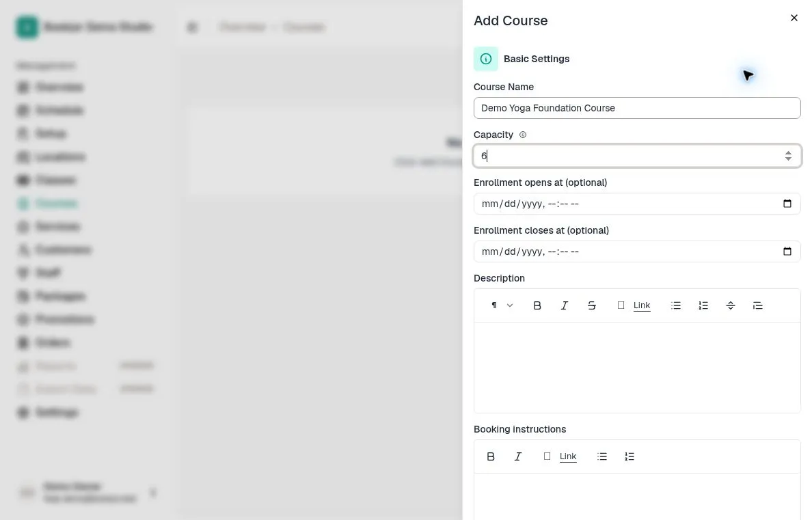Click the Add Course panel title
The height and width of the screenshot is (520, 812).
[x=511, y=20]
